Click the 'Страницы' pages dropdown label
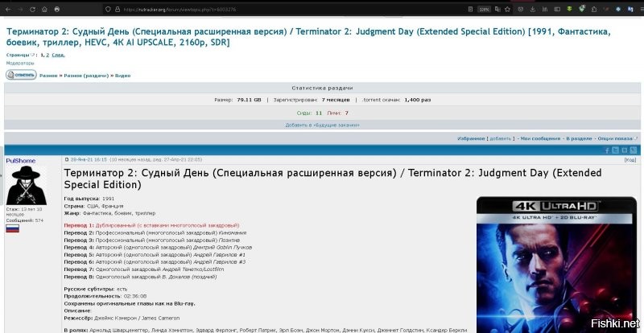 click(20, 55)
